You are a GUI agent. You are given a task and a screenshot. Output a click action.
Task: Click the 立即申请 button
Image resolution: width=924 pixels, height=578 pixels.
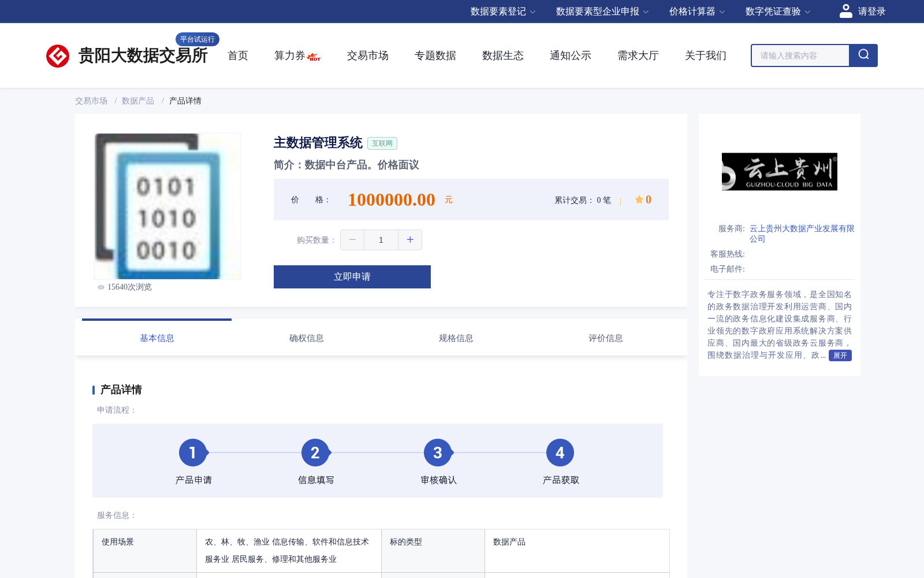[352, 277]
